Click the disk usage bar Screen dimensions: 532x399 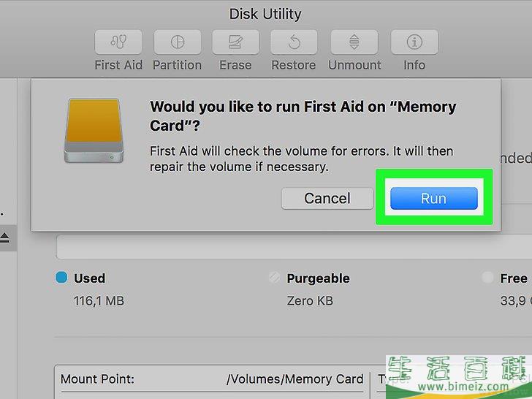[294, 247]
